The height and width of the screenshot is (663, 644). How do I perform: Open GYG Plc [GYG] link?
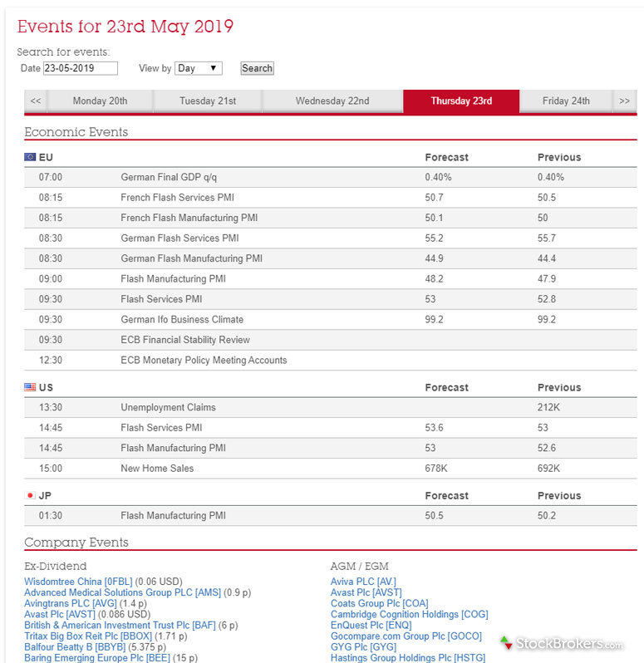(364, 647)
